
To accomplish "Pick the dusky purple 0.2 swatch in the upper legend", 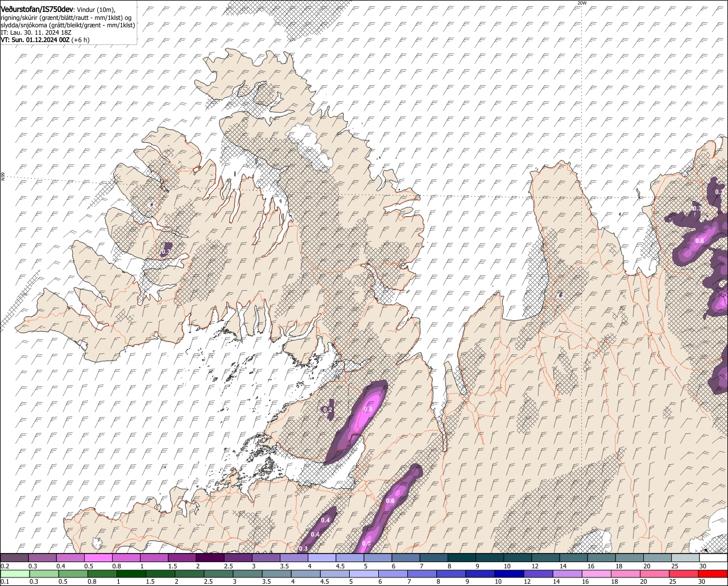I will tap(14, 558).
